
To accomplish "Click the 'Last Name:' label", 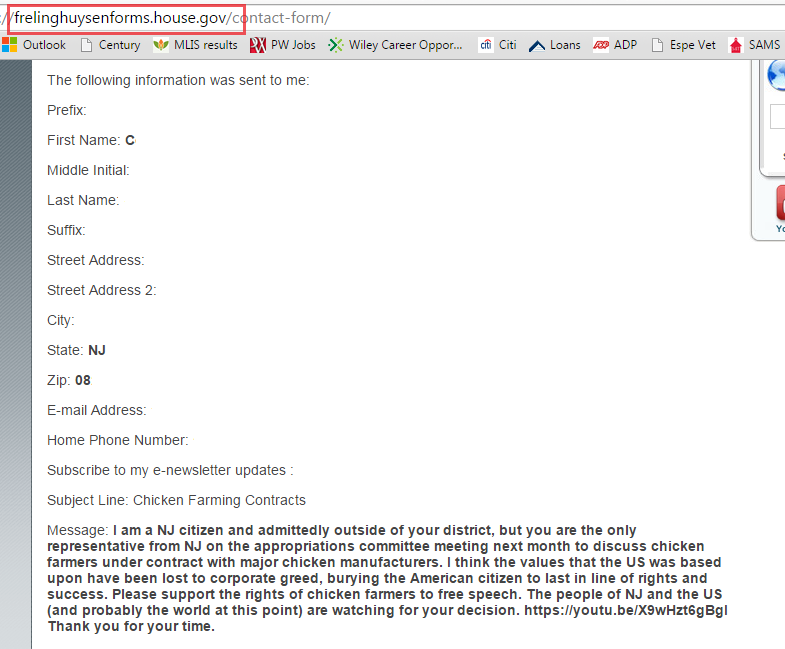I will [x=83, y=200].
